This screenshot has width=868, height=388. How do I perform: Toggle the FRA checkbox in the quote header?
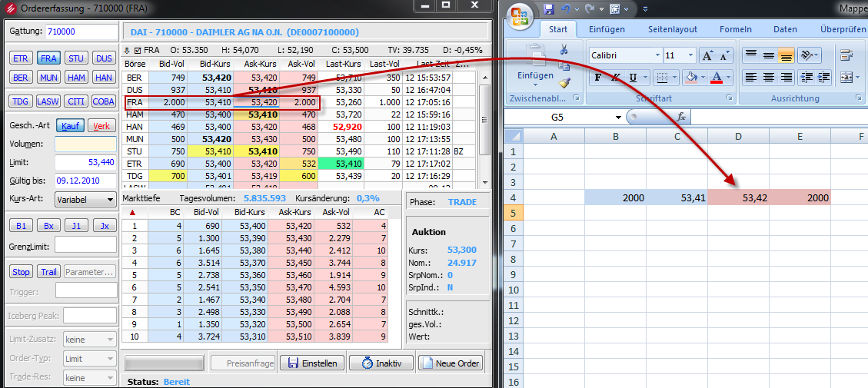coord(138,50)
